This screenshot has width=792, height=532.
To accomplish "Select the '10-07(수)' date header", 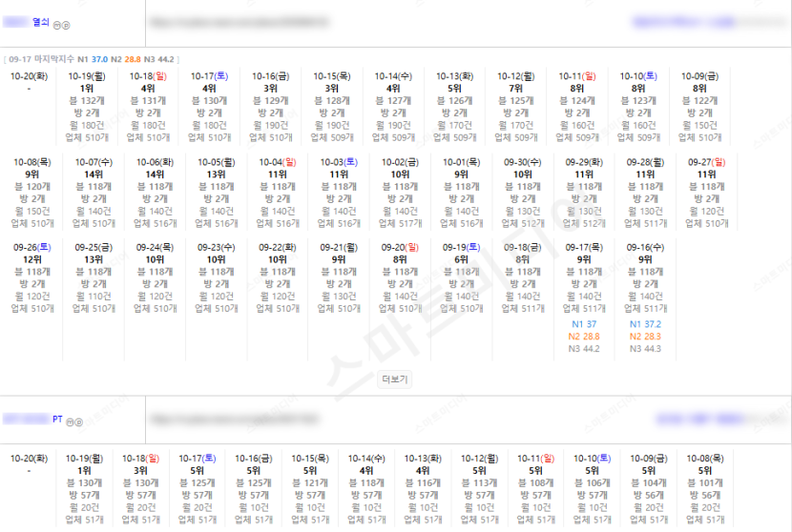I will 94,162.
